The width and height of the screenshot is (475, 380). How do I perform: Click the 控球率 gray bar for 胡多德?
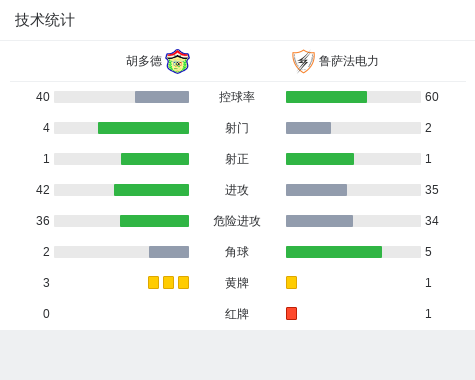[x=162, y=97]
